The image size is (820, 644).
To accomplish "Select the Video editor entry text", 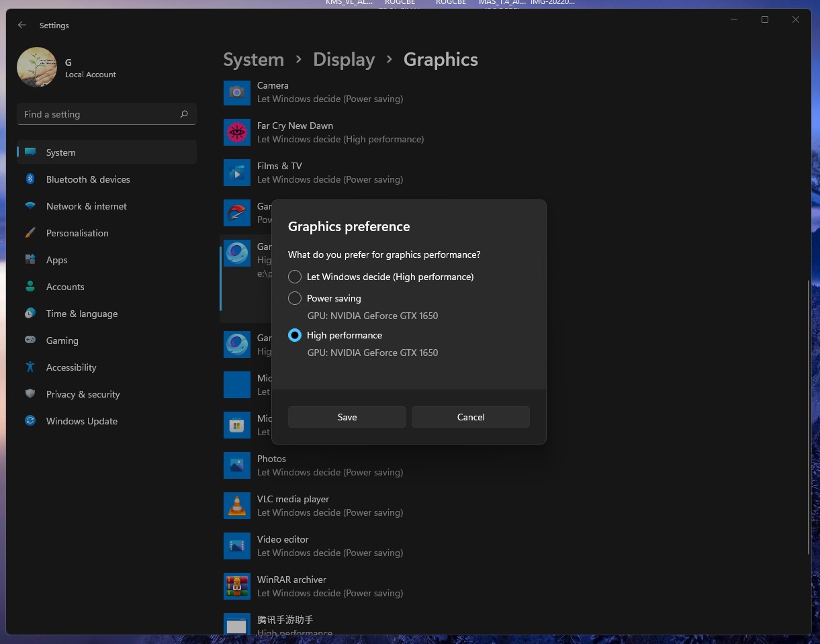I will (283, 539).
